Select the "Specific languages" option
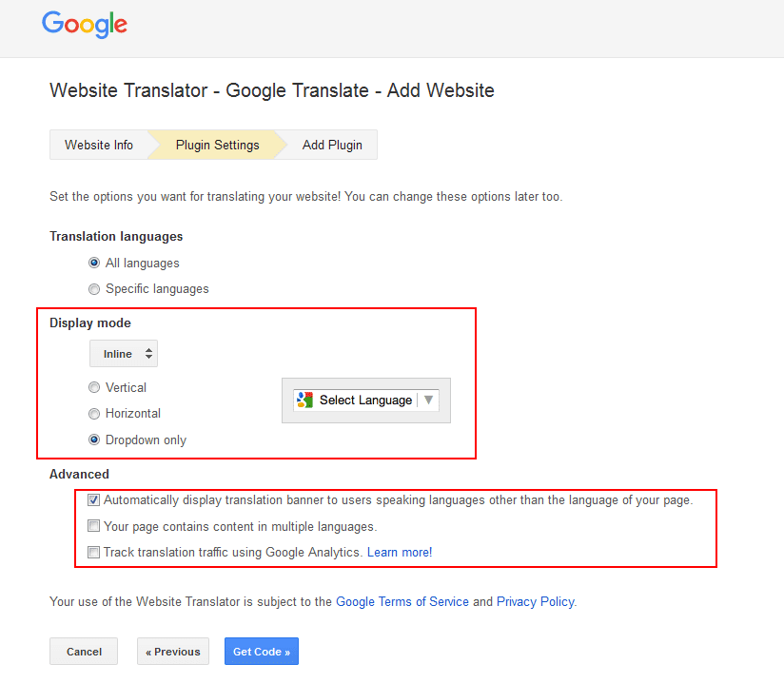The height and width of the screenshot is (684, 784). [x=94, y=288]
